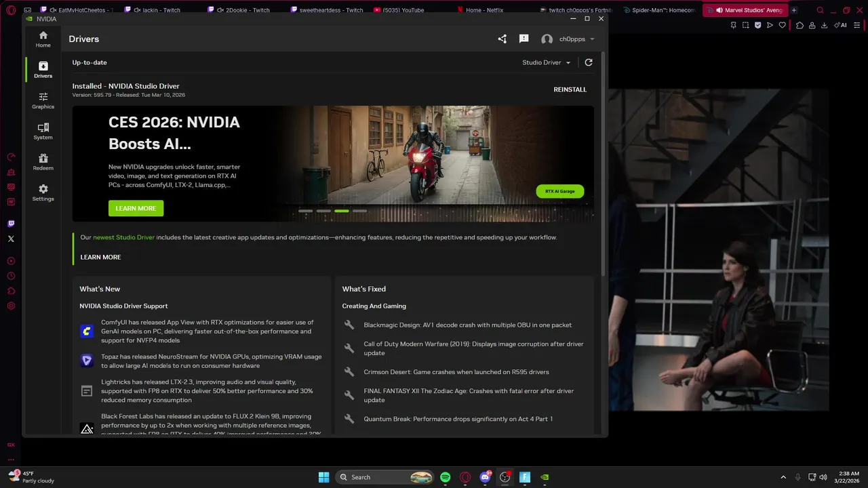Select Drivers in the NVIDIA sidebar

pos(43,70)
